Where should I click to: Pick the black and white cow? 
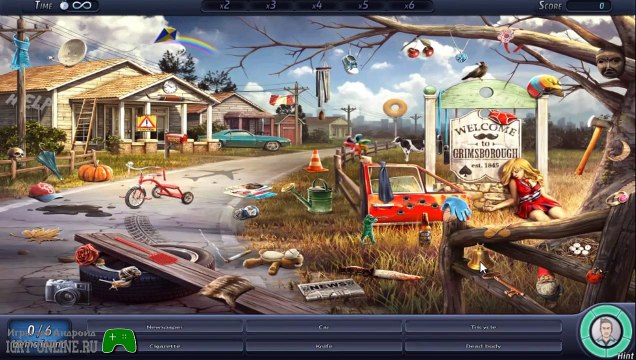coord(408,147)
